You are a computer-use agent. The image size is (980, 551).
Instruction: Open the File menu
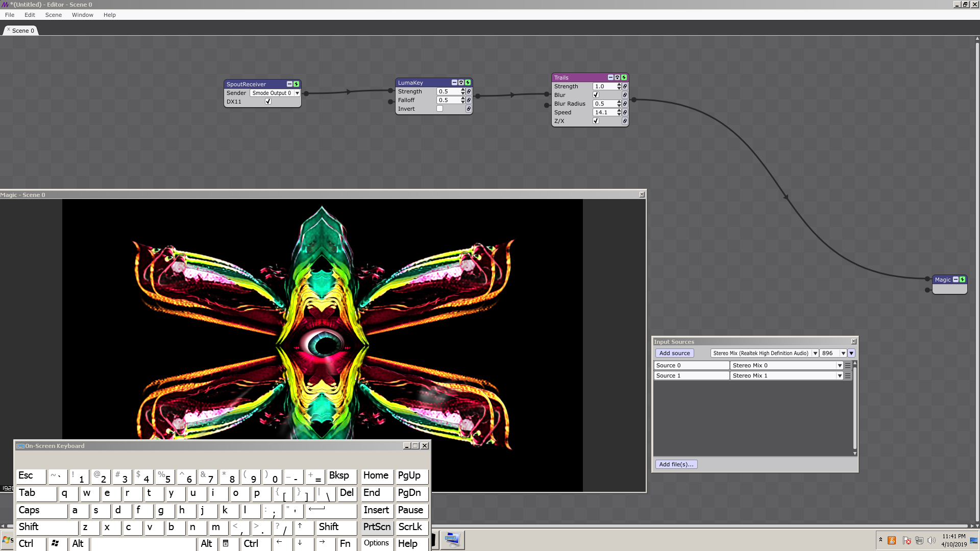click(x=10, y=15)
